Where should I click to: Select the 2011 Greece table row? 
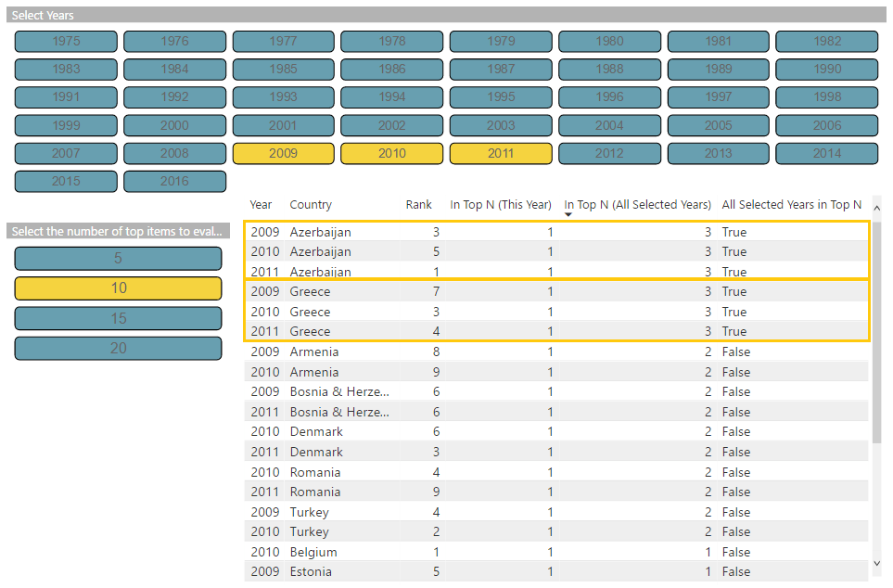click(556, 331)
